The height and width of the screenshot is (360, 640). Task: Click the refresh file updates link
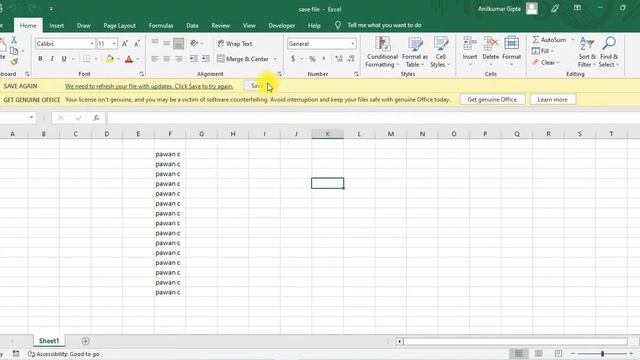[149, 86]
